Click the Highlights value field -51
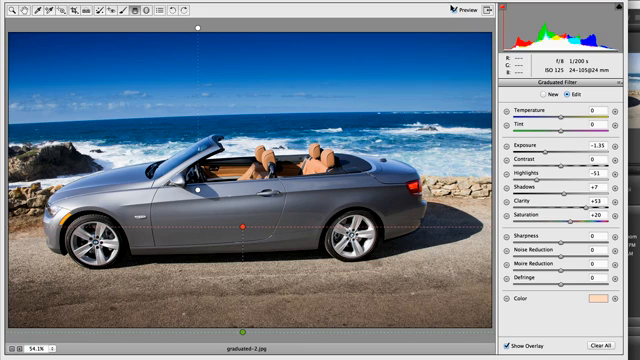The height and width of the screenshot is (360, 640). click(x=598, y=173)
